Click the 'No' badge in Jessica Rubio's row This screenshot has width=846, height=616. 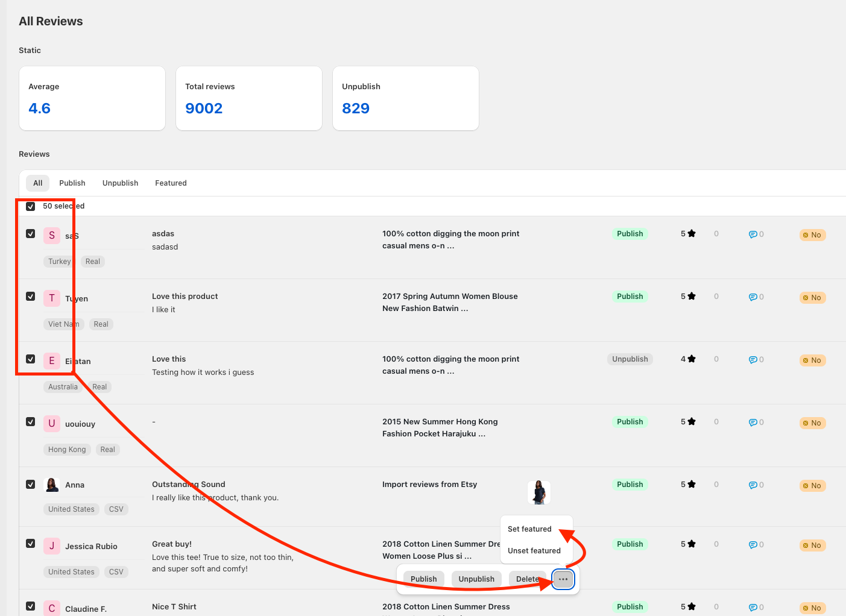(812, 545)
